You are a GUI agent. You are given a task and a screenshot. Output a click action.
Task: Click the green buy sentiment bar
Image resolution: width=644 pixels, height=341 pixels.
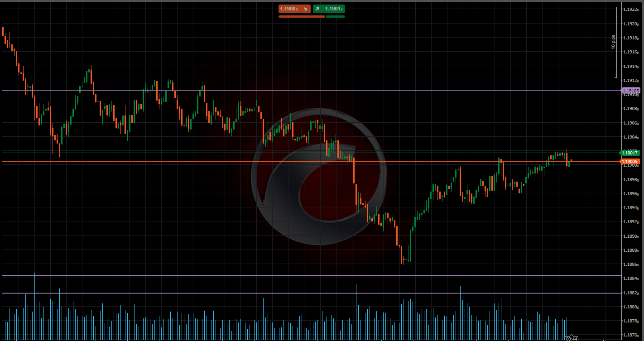tap(335, 16)
